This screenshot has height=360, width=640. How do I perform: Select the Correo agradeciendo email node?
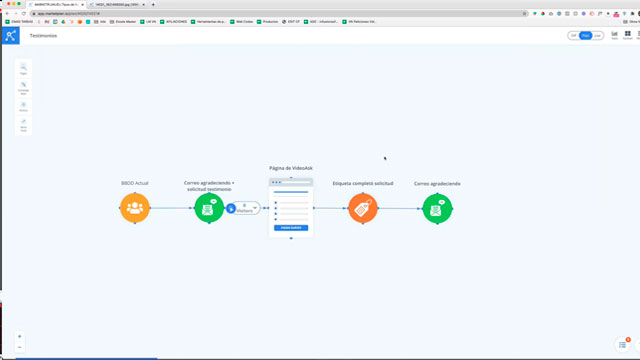tap(437, 209)
